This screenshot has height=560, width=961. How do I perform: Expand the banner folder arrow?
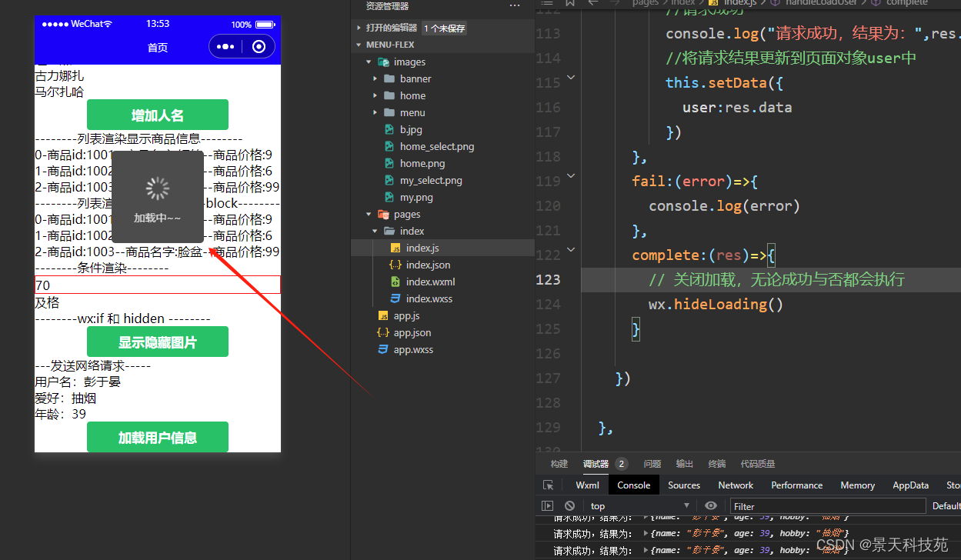click(x=375, y=78)
